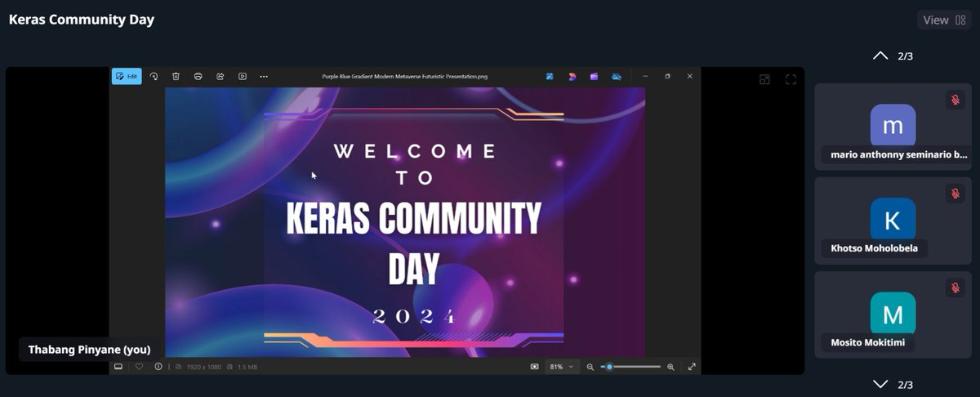Open Microsoft Designer icon in Photos toolbar
This screenshot has height=397, width=980.
point(572,76)
